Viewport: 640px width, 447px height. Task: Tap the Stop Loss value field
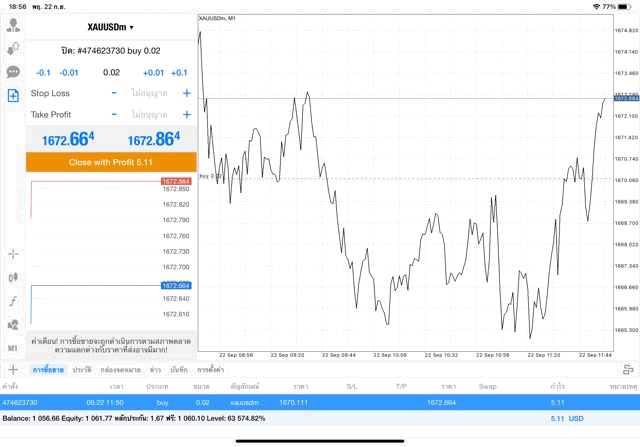click(x=150, y=93)
